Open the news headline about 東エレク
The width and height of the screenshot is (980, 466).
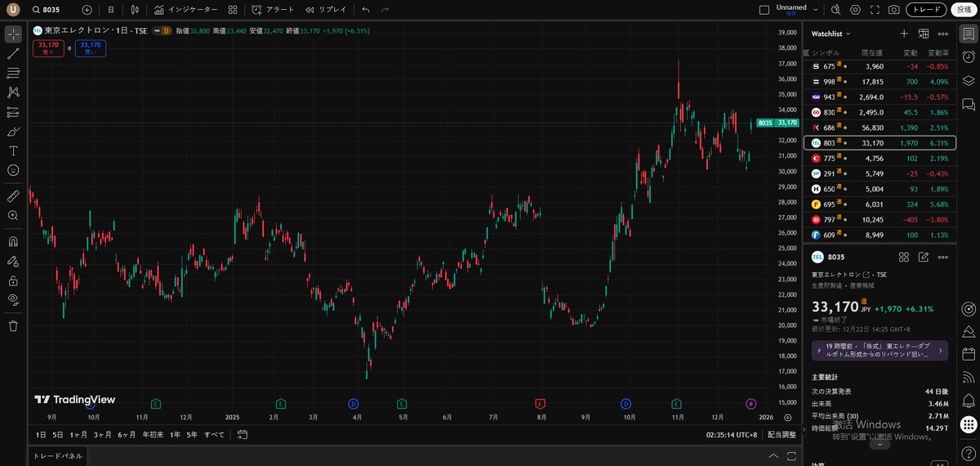[880, 350]
